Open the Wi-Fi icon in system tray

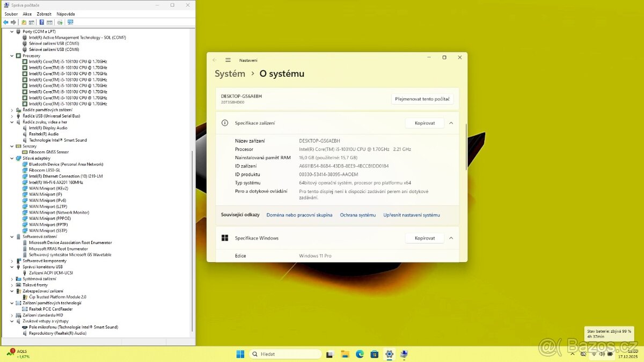[x=594, y=354]
